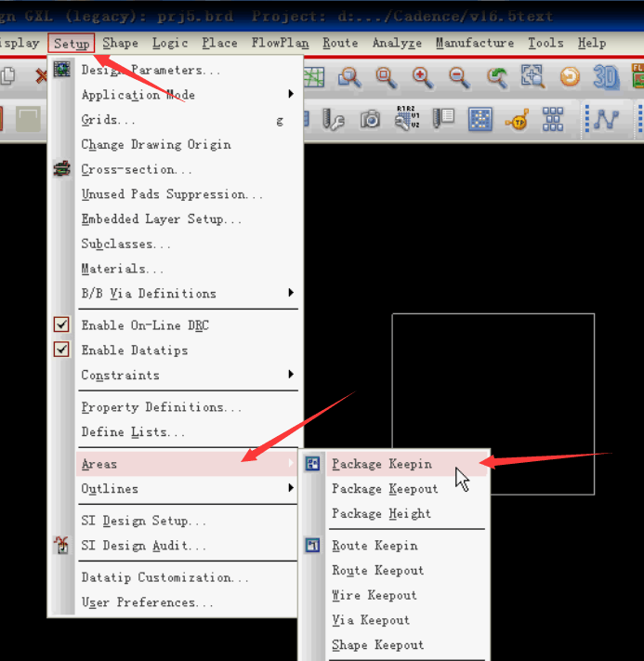Click the green grid toggle icon
The width and height of the screenshot is (644, 661).
pos(313,77)
